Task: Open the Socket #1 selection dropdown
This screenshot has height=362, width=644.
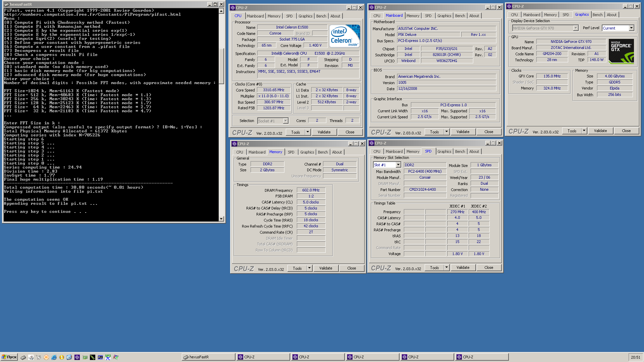Action: click(x=285, y=121)
